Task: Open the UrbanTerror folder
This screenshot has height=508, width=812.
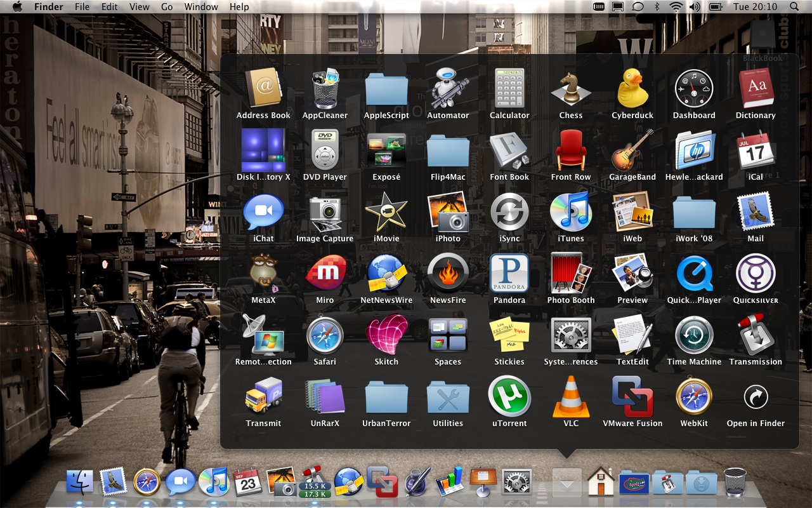Action: 386,397
